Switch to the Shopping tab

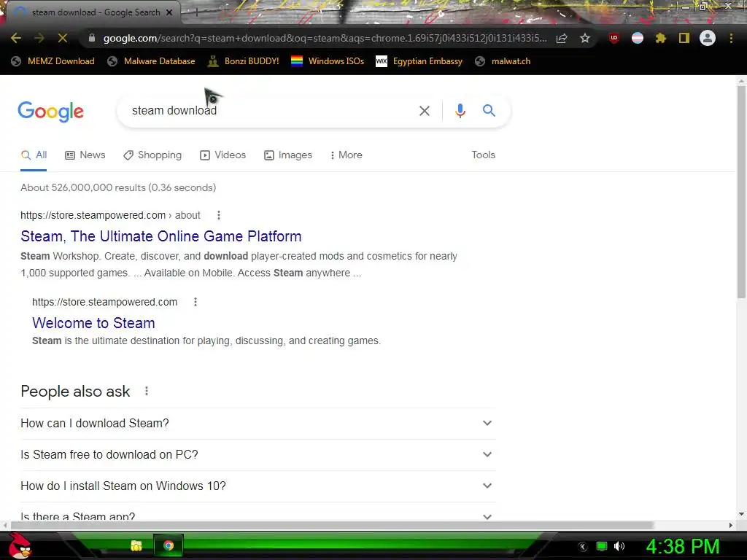tap(152, 155)
